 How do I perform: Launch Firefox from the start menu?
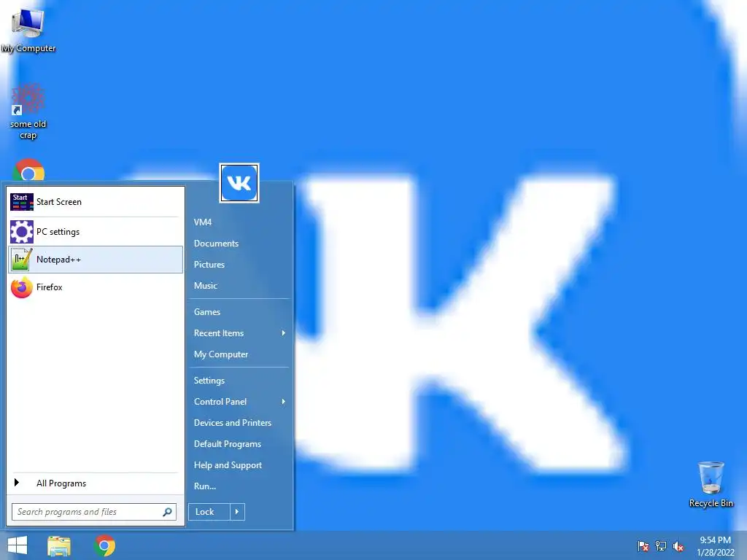[96, 287]
